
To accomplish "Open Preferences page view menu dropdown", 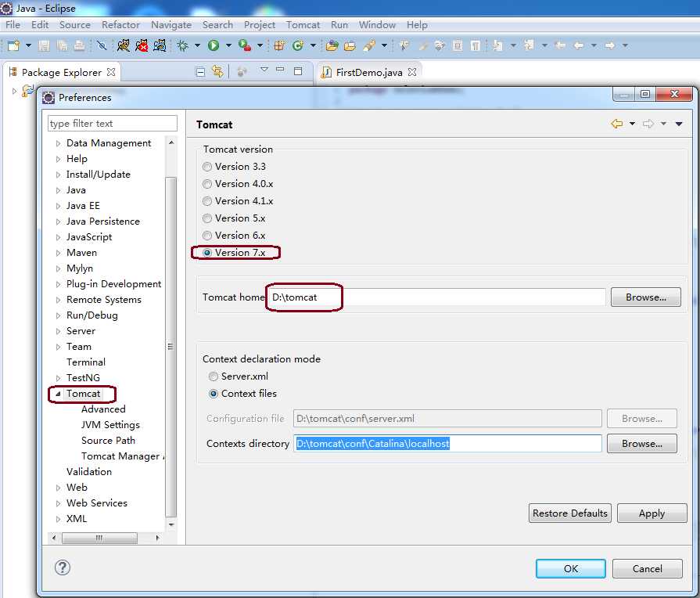I will pos(679,124).
